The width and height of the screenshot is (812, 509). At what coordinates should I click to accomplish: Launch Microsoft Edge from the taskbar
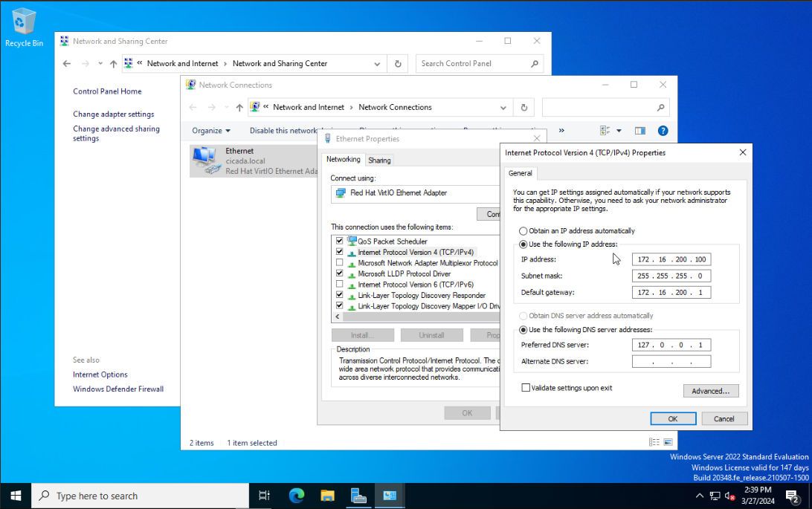pos(296,496)
